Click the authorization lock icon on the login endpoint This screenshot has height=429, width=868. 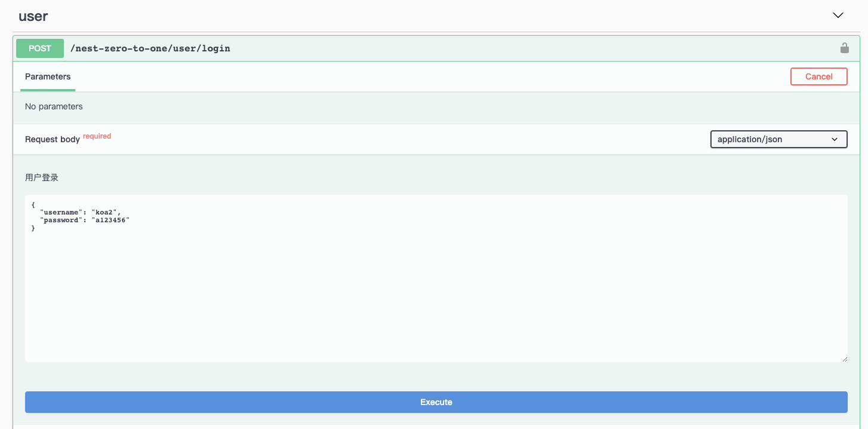tap(844, 48)
